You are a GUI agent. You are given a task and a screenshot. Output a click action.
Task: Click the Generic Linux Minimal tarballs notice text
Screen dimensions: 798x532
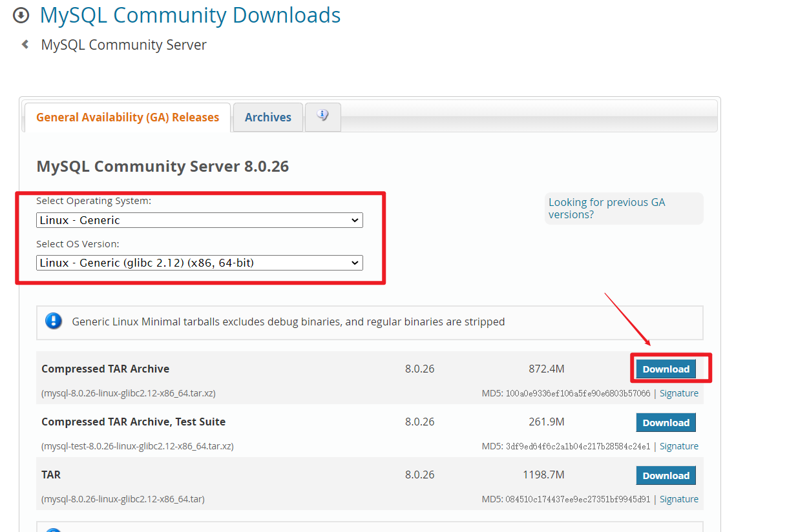point(288,322)
